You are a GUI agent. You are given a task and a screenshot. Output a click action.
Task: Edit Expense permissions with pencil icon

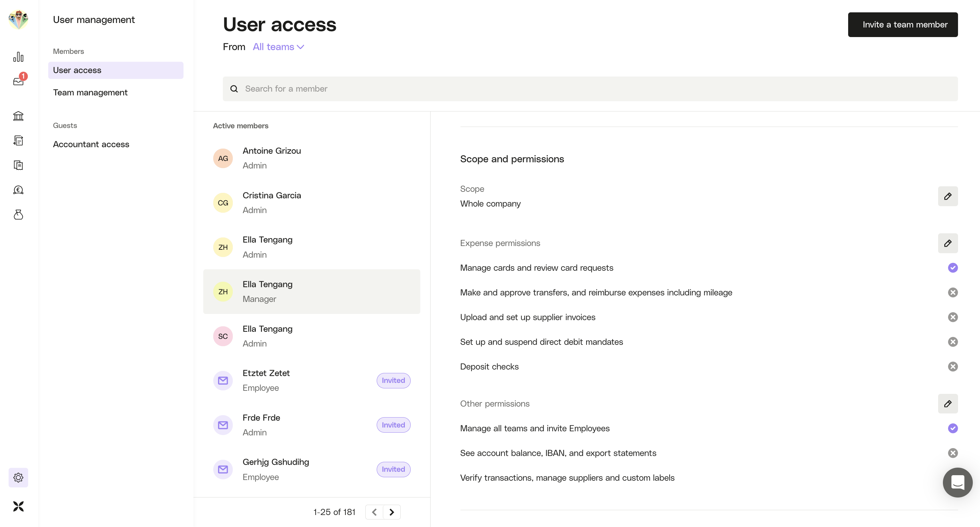(948, 243)
